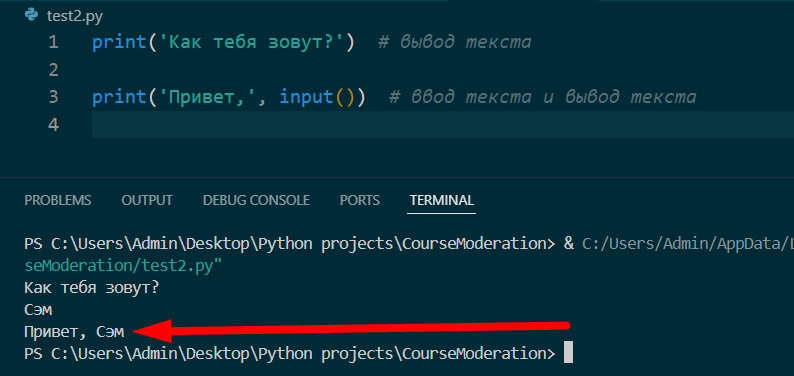The height and width of the screenshot is (376, 794).
Task: Click the print keyword on line 3
Action: tap(120, 97)
